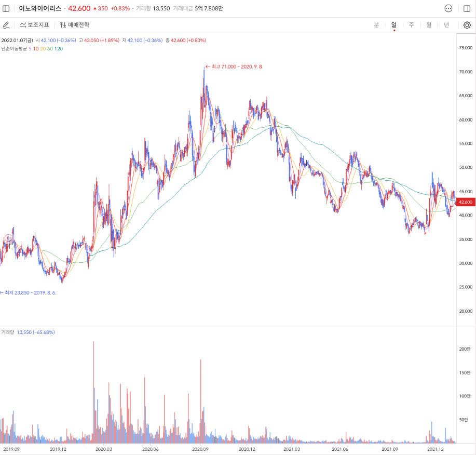Select the 120-day moving average value
The height and width of the screenshot is (455, 476).
pyautogui.click(x=59, y=49)
